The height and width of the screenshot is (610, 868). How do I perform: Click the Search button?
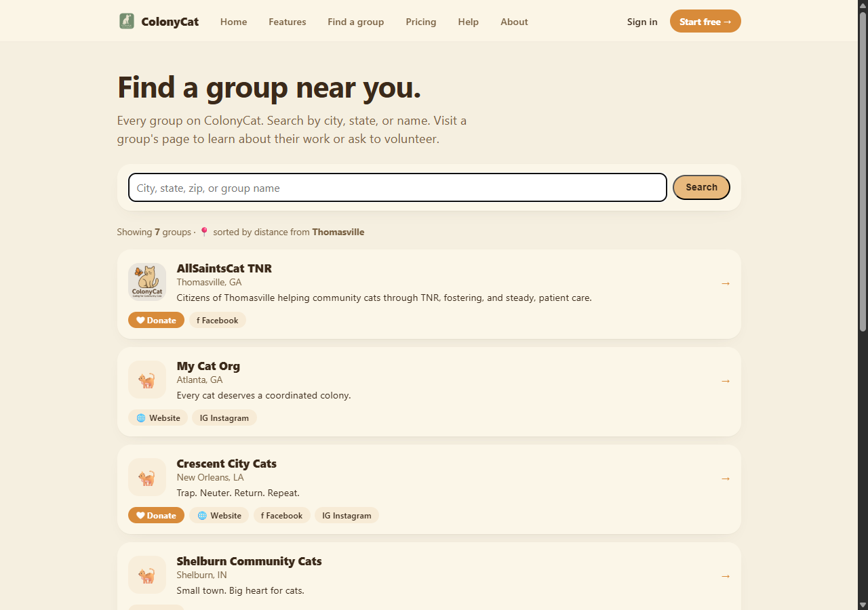pos(701,187)
